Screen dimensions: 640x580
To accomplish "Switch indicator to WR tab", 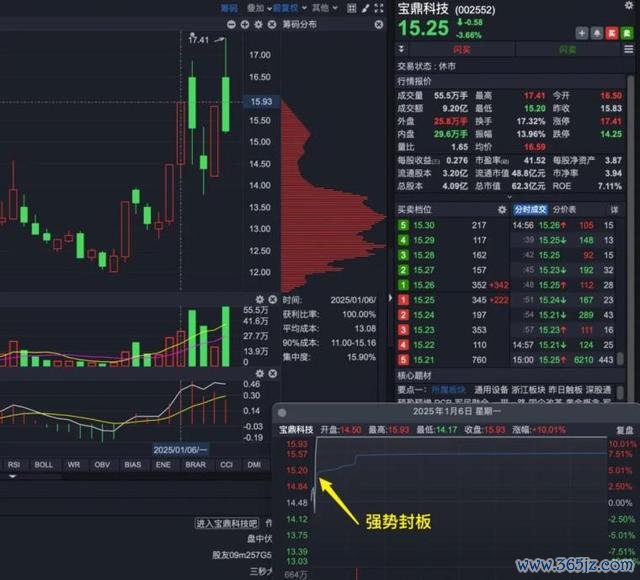I will click(73, 464).
